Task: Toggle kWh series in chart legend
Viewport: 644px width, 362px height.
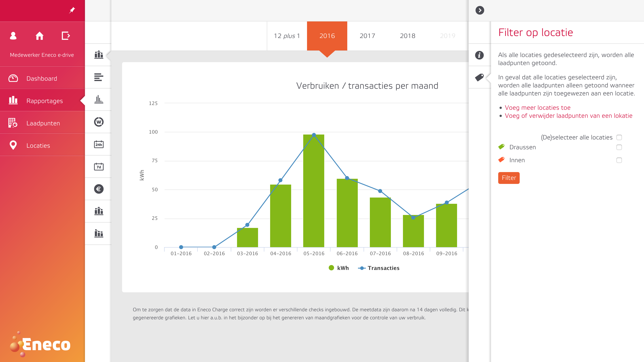Action: coord(339,268)
